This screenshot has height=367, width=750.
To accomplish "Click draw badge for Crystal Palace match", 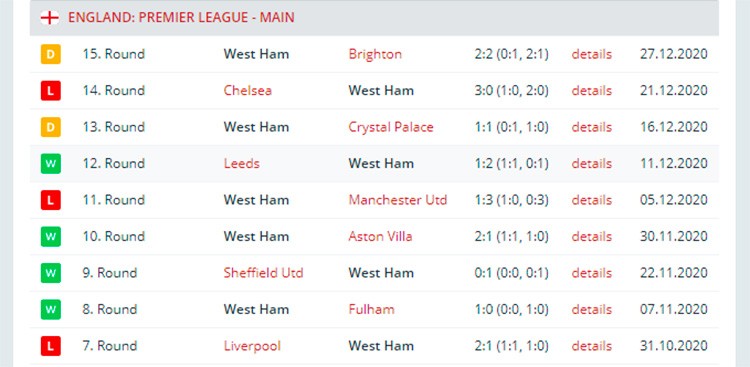I will (51, 127).
